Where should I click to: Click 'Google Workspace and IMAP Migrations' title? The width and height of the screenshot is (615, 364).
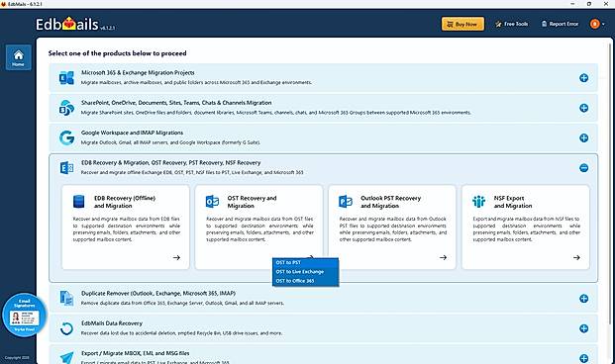coord(132,133)
